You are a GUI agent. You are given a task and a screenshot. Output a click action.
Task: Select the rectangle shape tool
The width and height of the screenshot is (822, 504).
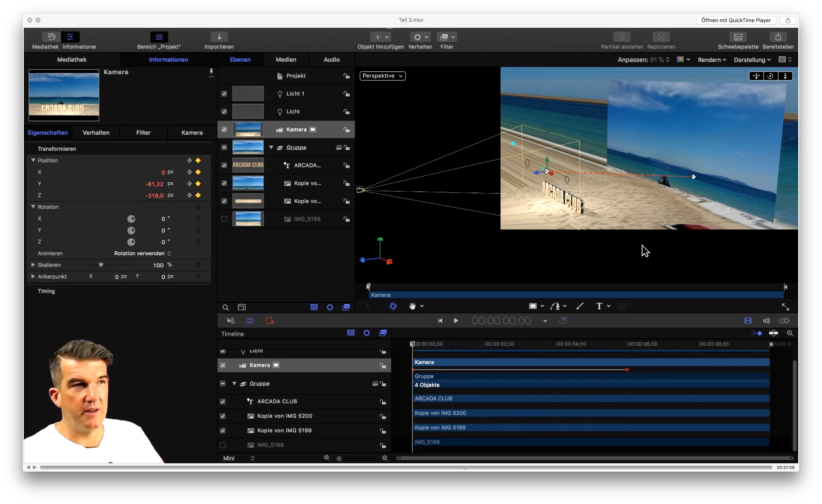click(x=533, y=306)
